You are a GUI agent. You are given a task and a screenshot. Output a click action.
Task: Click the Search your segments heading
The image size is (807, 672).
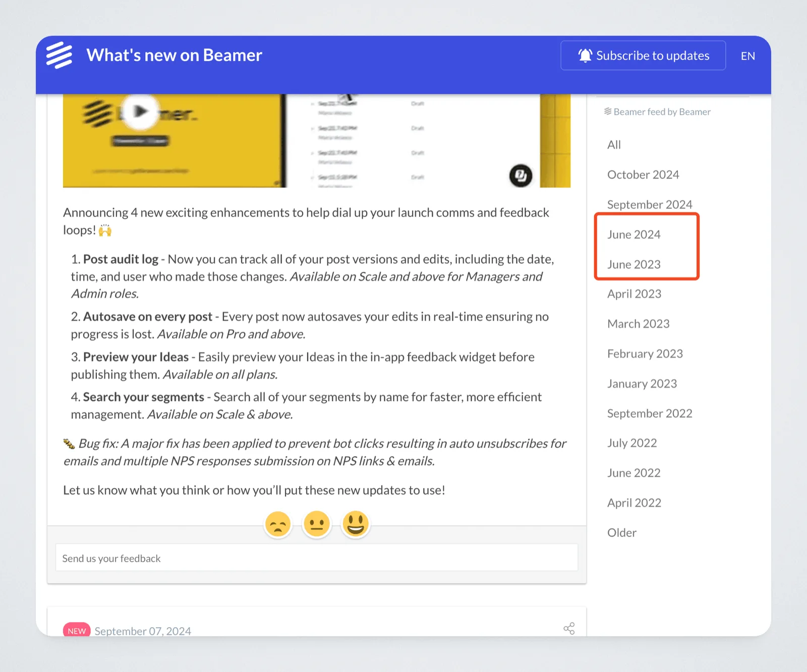[x=144, y=397]
